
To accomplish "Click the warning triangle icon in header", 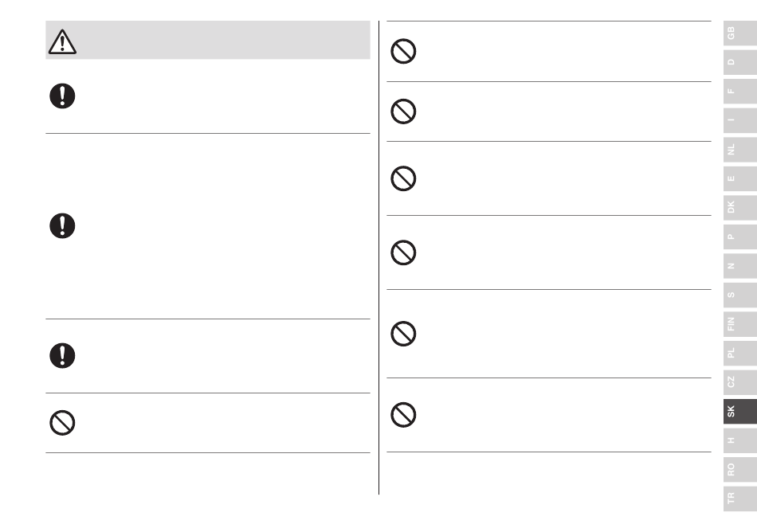I will (62, 42).
